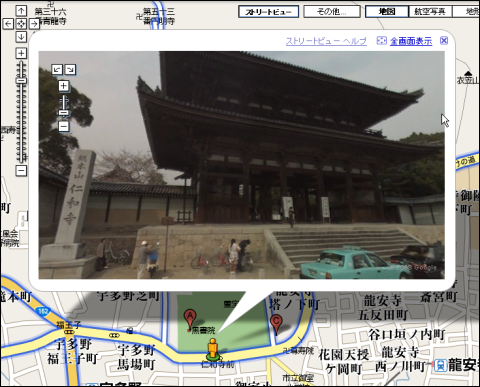Image resolution: width=480 pixels, height=387 pixels.
Task: Close the street view popup bubble
Action: click(x=444, y=41)
